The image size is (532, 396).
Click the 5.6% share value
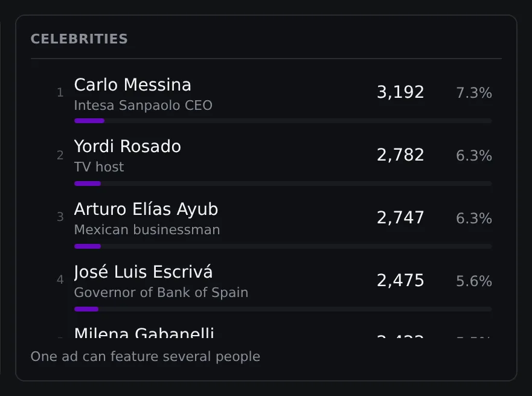pyautogui.click(x=474, y=281)
